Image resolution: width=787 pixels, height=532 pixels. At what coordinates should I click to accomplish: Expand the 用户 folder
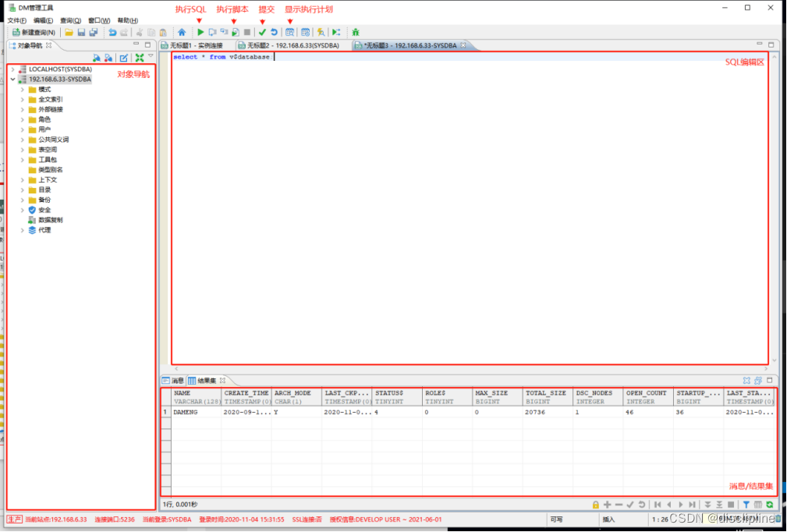tap(22, 129)
